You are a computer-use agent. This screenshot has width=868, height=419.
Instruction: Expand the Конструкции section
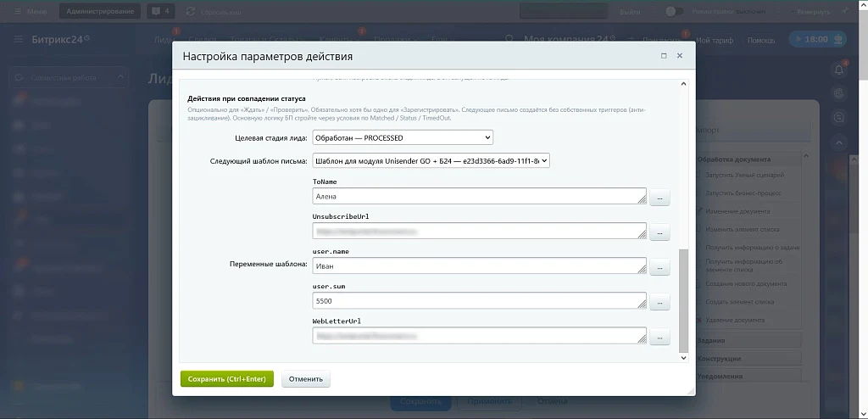click(748, 359)
